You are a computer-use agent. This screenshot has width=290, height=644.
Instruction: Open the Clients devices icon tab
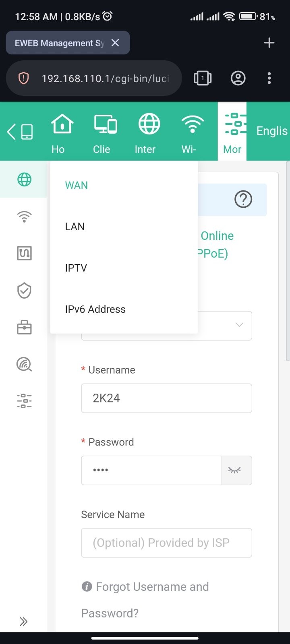coord(105,132)
